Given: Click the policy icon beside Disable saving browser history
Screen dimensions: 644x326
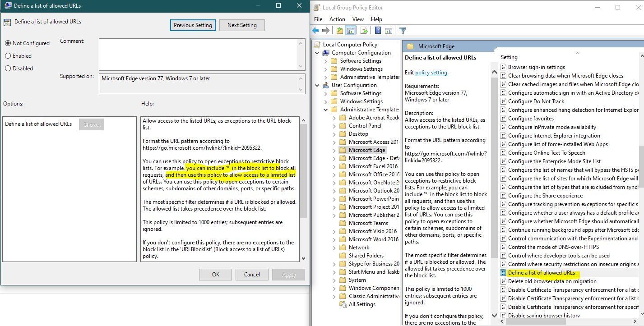Looking at the screenshot, I should point(504,315).
